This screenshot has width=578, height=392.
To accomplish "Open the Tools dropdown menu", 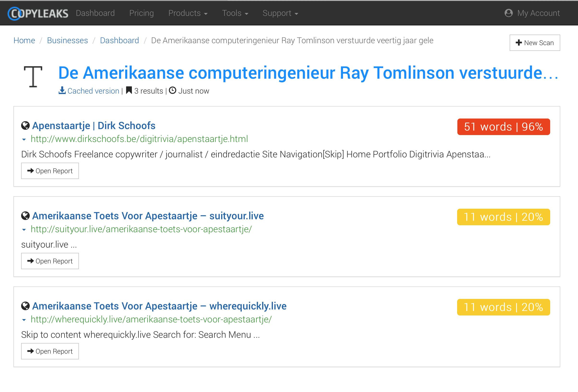I will [x=235, y=13].
